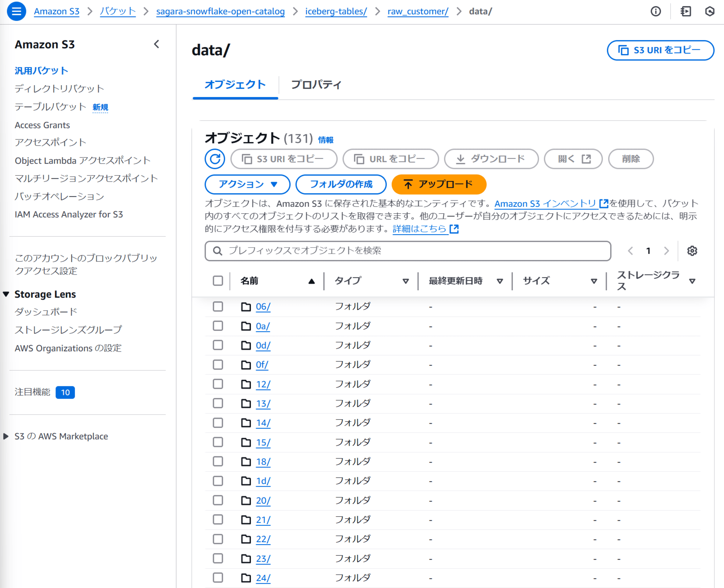Click the ダウンロード button
724x588 pixels.
(491, 159)
